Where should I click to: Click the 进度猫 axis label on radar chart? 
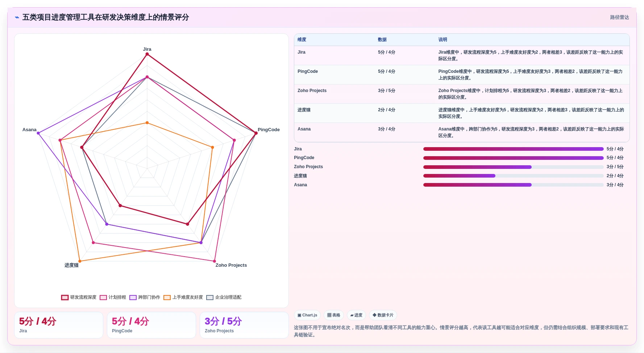[x=71, y=265]
